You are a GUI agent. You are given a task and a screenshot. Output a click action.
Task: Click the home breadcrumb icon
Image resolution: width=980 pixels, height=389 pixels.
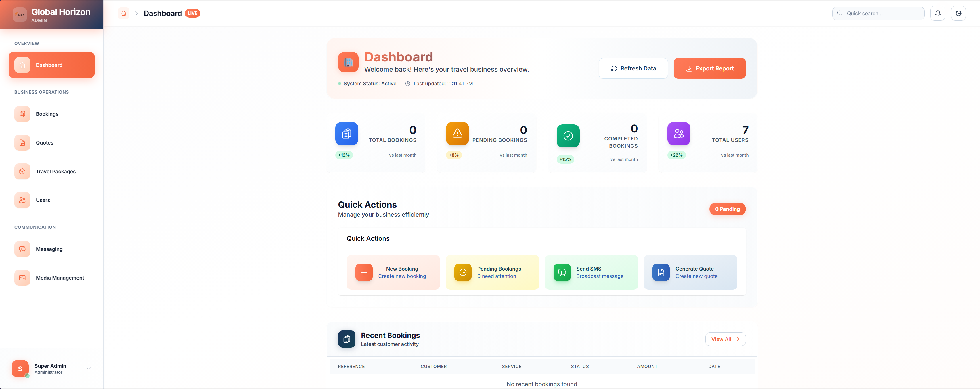(124, 13)
